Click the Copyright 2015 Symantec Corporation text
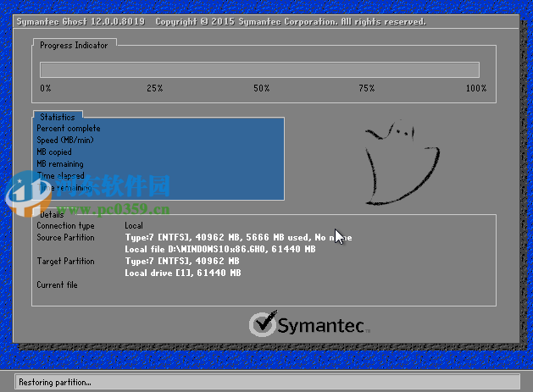533x392 pixels. coord(291,22)
